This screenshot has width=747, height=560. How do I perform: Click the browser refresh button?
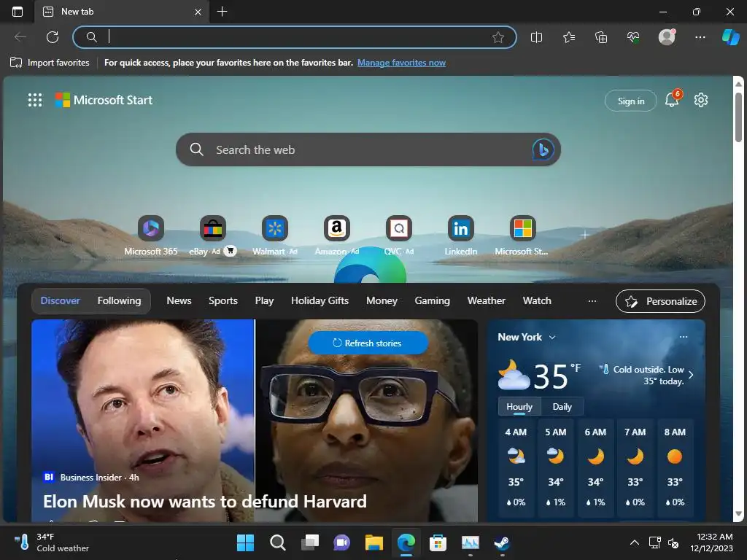(53, 37)
